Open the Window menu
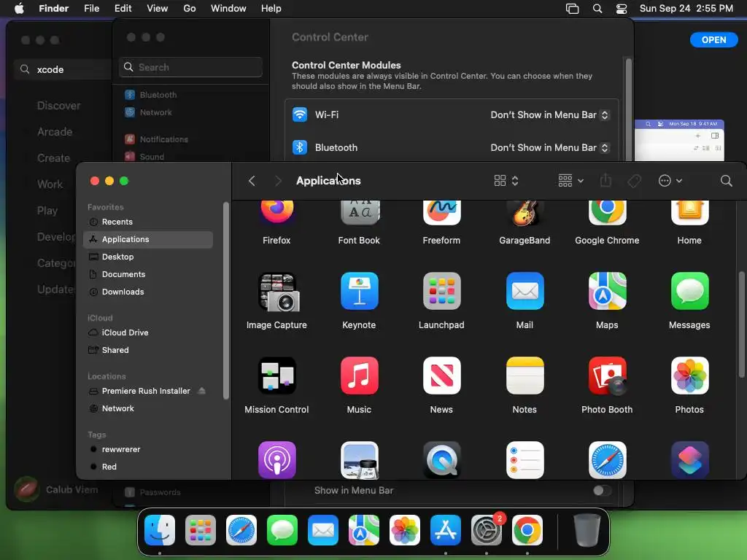The image size is (747, 560). pos(228,9)
